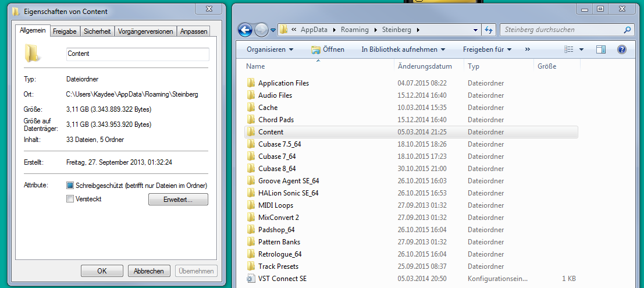Screen dimensions: 644x288
Task: Click the Öffnen toolbar button
Action: point(328,49)
